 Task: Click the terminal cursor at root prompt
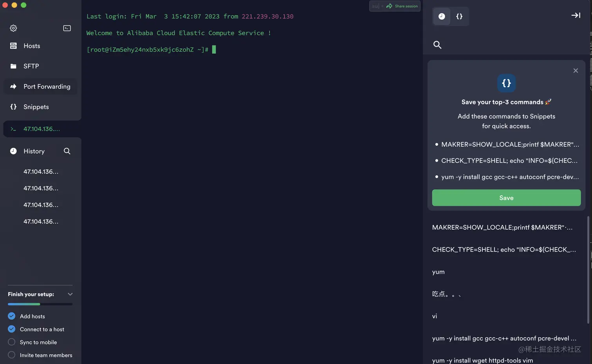(214, 49)
